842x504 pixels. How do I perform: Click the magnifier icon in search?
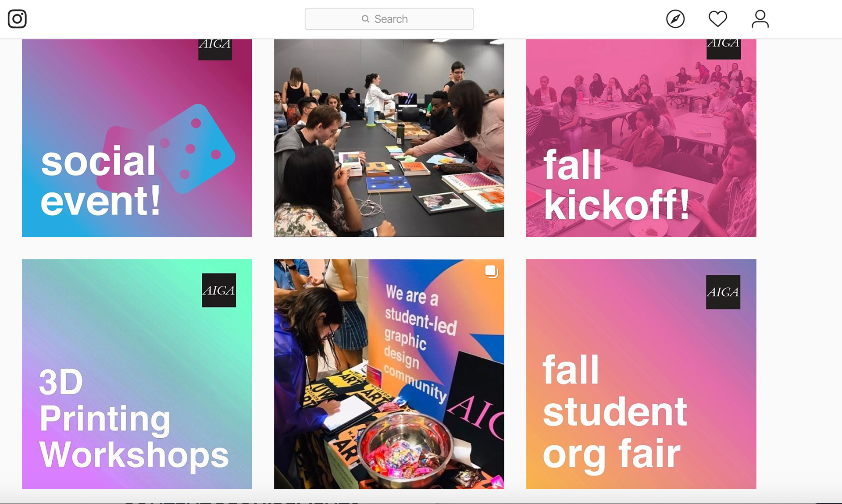point(365,19)
